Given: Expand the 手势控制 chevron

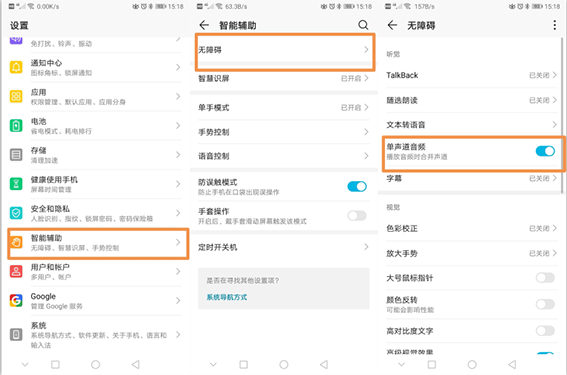Looking at the screenshot, I should [366, 132].
